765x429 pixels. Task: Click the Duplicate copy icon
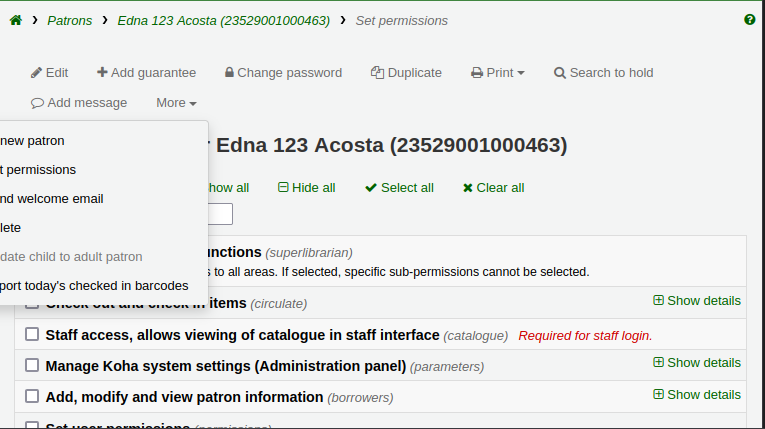point(377,73)
